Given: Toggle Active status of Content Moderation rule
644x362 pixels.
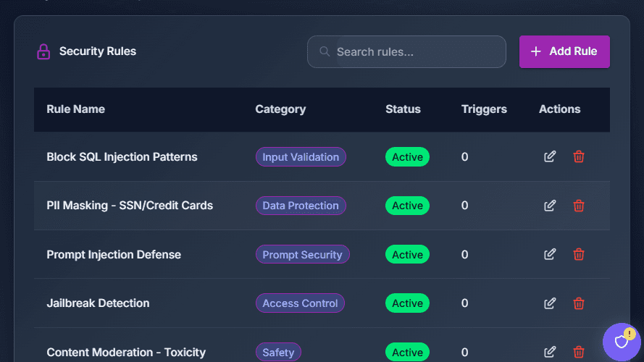Looking at the screenshot, I should click(407, 352).
